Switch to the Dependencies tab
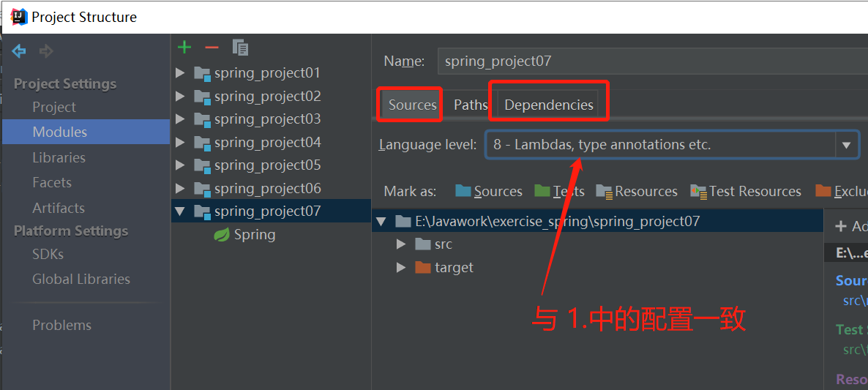Viewport: 868px width, 390px height. pos(549,105)
